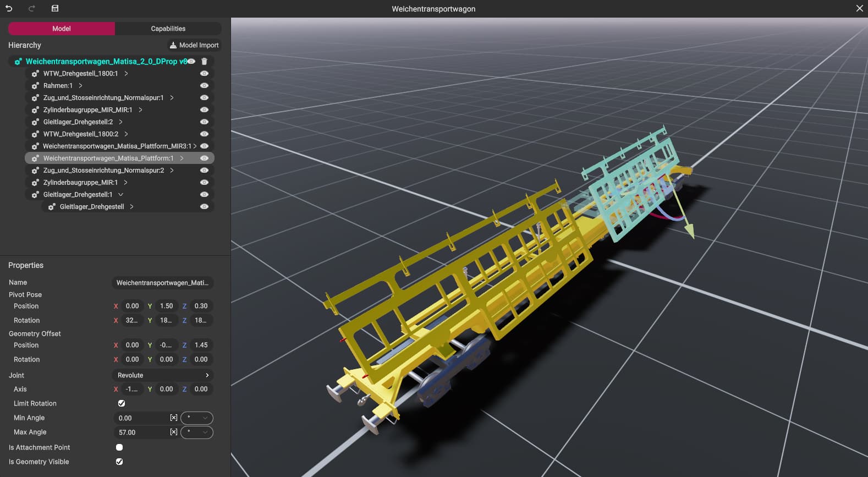Click the clear icon beside Min Angle

[174, 418]
